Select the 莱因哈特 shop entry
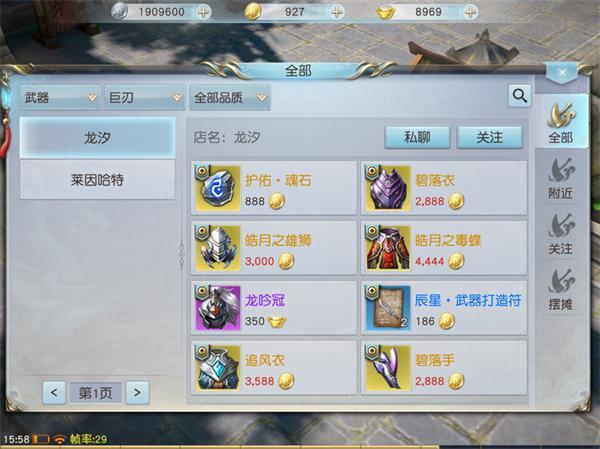This screenshot has width=600, height=449. 98,180
